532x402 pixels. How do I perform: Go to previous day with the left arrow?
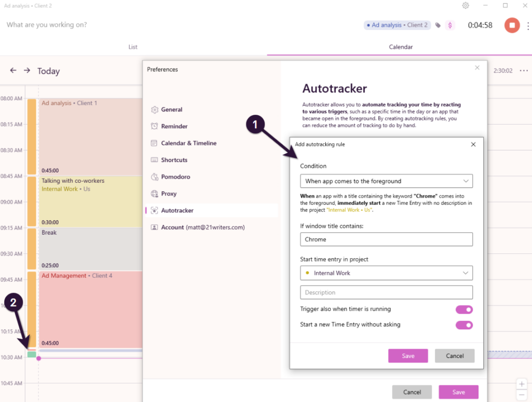(12, 71)
